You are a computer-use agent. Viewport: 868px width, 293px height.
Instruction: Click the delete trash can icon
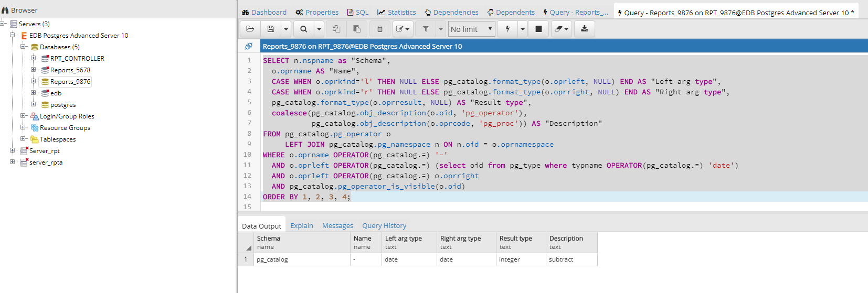(380, 29)
